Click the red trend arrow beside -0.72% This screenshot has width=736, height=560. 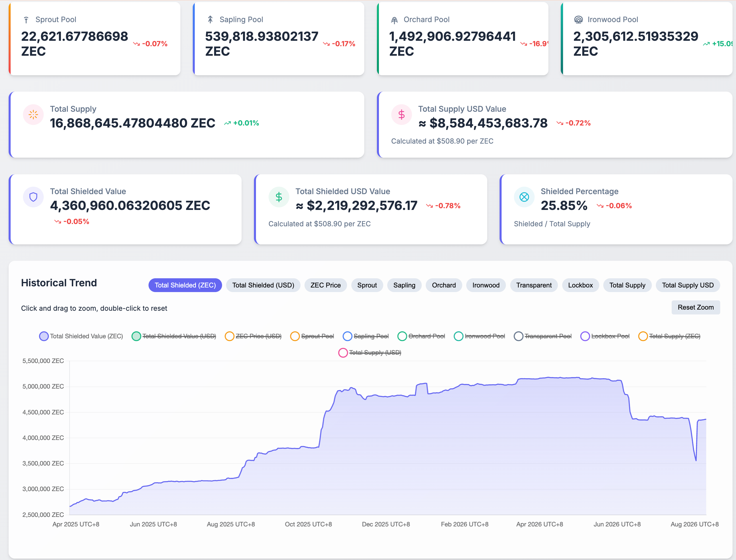560,123
